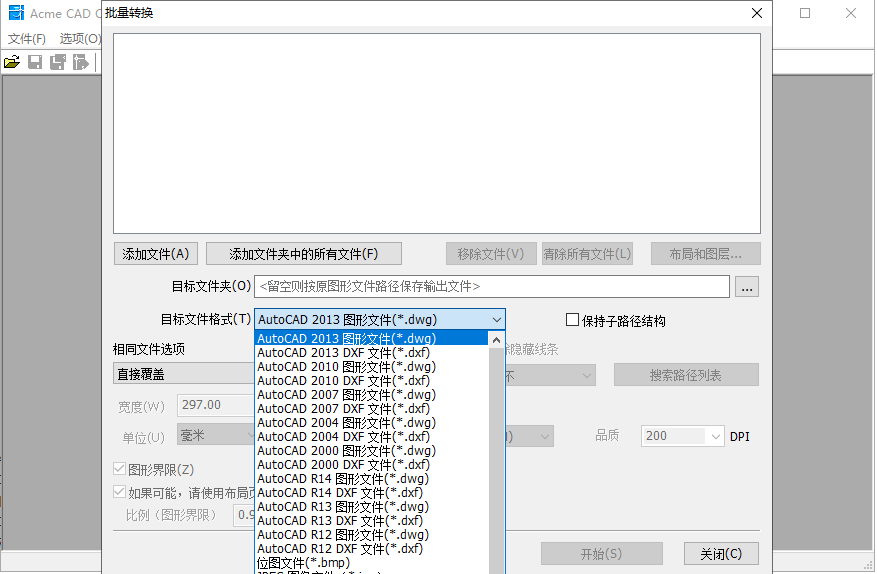This screenshot has height=574, width=877.
Task: Click the Save toolbar icon
Action: coord(35,62)
